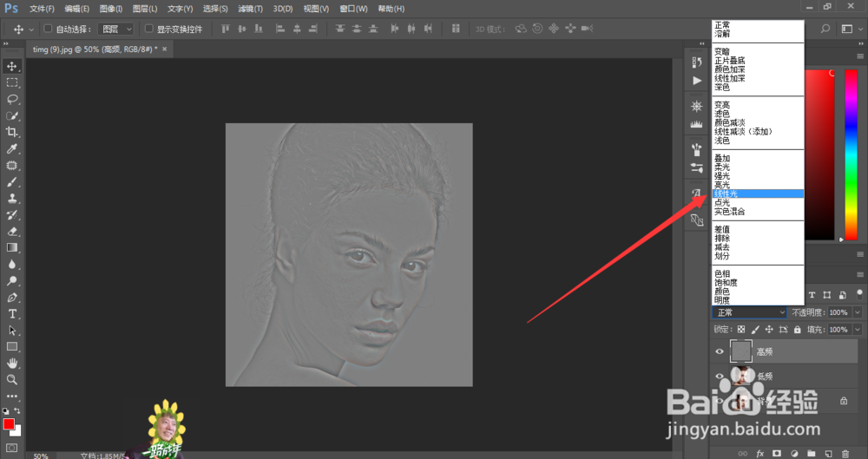Open the 编辑(E) menu
Screen dimensions: 868x459
coord(76,9)
